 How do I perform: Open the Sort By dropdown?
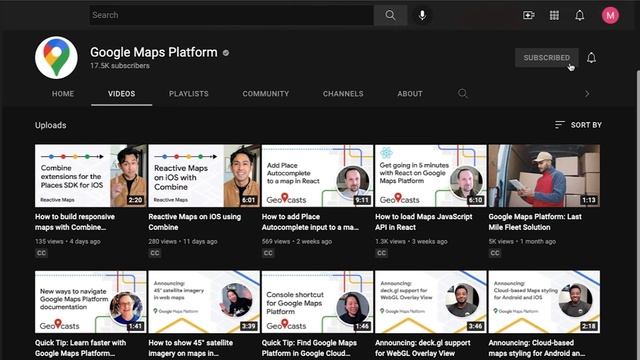pos(578,125)
